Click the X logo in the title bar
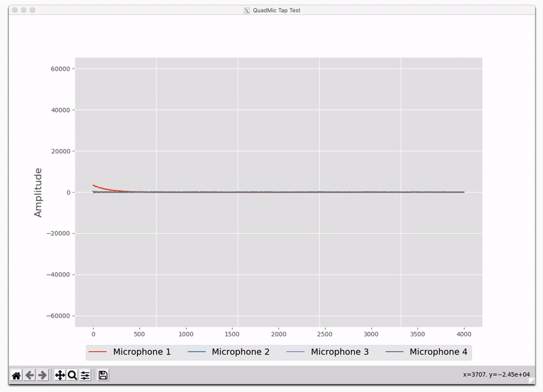Screen dimensions: 543x392 pyautogui.click(x=246, y=11)
